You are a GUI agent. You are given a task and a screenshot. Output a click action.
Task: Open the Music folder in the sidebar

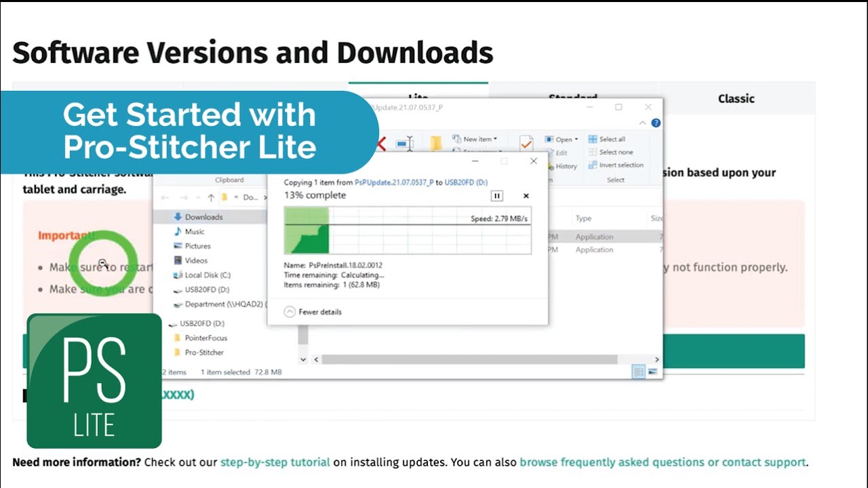195,231
